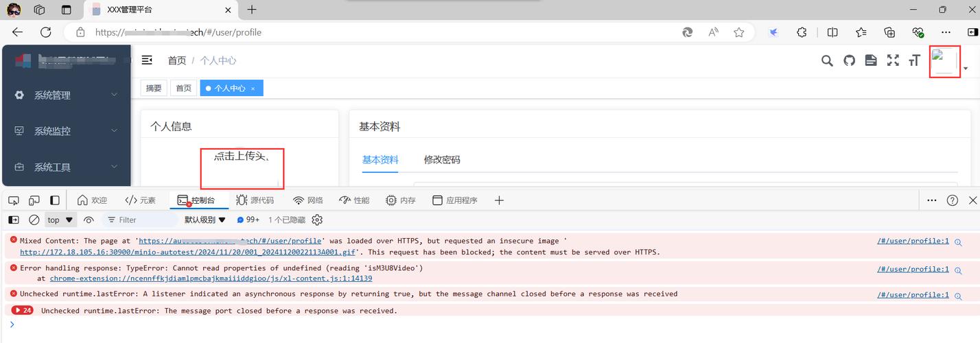Toggle device emulation icon in DevTools
This screenshot has height=343, width=980.
click(x=34, y=200)
